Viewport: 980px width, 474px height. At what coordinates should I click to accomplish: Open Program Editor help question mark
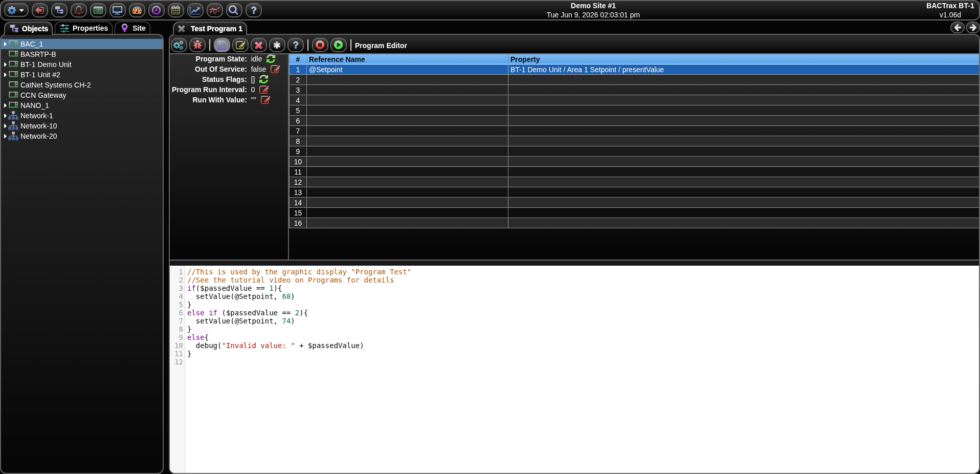pyautogui.click(x=296, y=45)
